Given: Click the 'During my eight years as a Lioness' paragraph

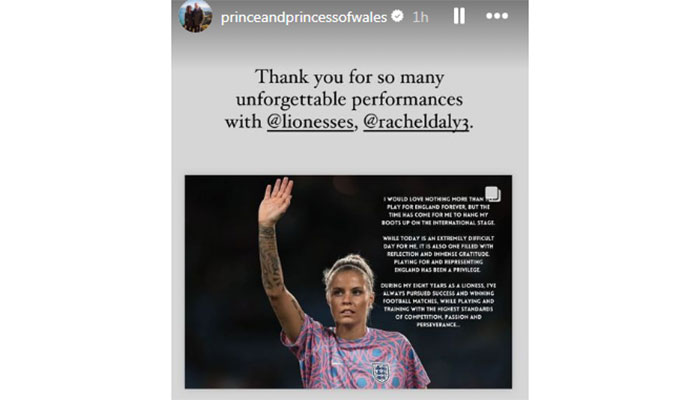Looking at the screenshot, I should [438, 305].
